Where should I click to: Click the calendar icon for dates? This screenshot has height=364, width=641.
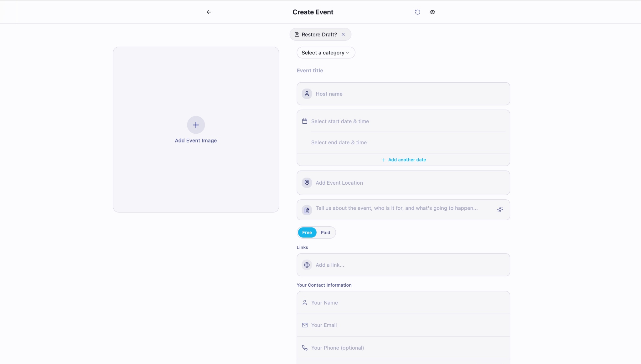304,121
